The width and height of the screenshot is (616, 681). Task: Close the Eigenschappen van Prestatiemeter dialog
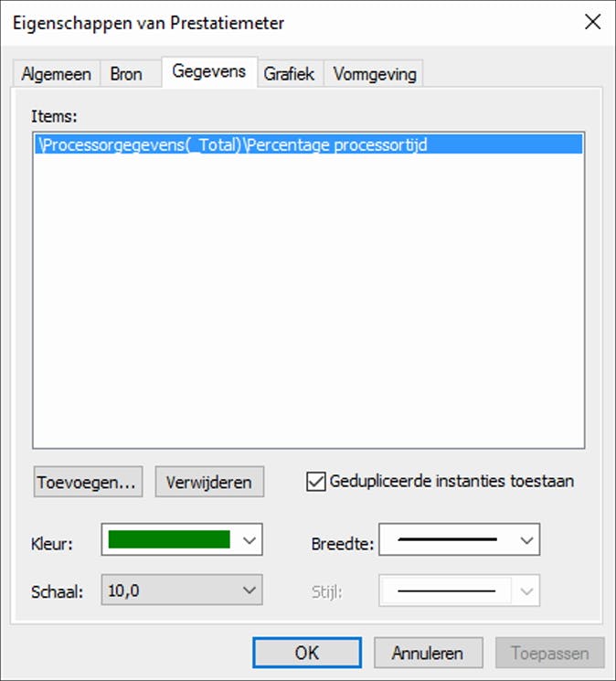click(x=592, y=22)
